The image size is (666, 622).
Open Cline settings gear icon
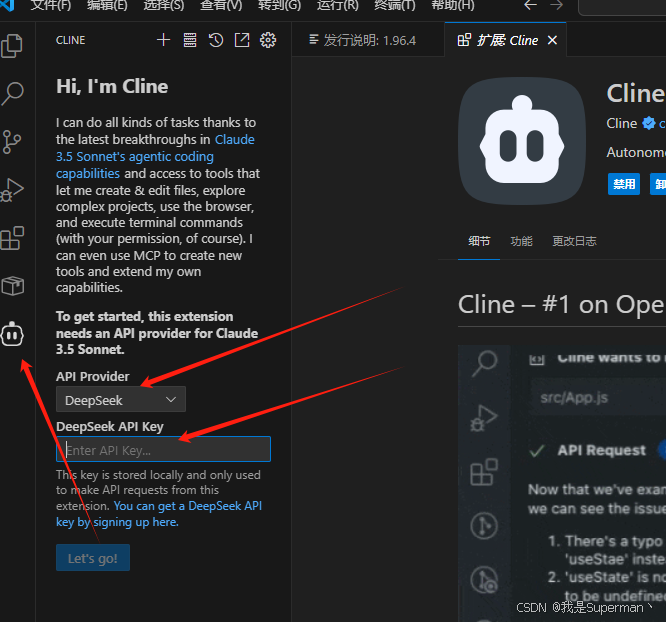(x=268, y=40)
